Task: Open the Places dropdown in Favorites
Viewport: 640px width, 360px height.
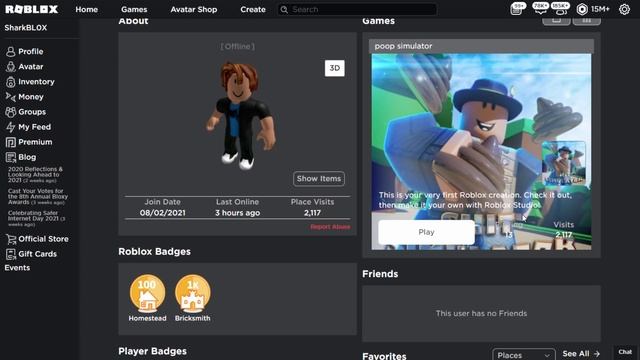Action: coord(524,355)
